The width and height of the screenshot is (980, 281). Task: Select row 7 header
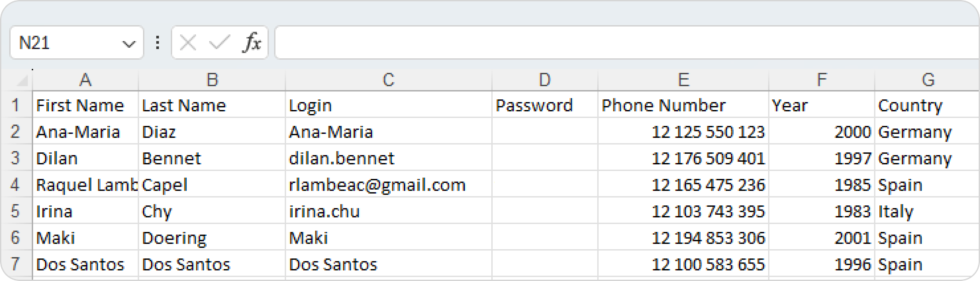point(15,264)
